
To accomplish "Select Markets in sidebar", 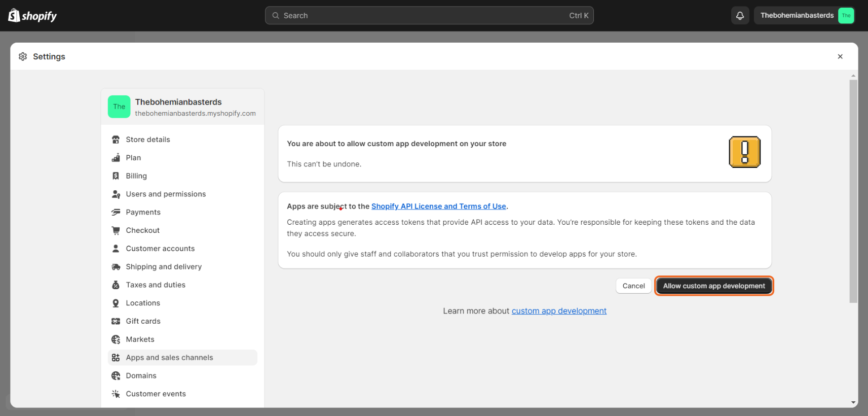I will coord(182,339).
